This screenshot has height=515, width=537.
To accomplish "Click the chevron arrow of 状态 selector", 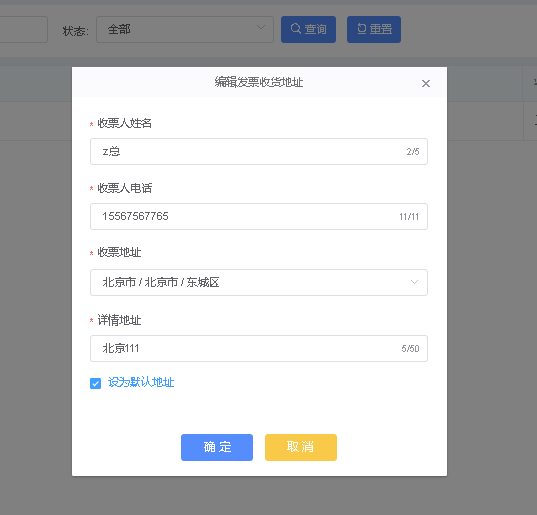I will (261, 27).
